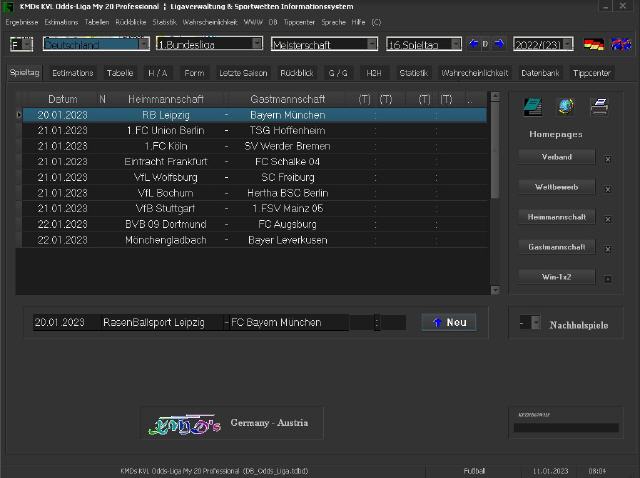Switch to the H / A tab
Viewport: 640px width, 478px height.
click(x=158, y=73)
